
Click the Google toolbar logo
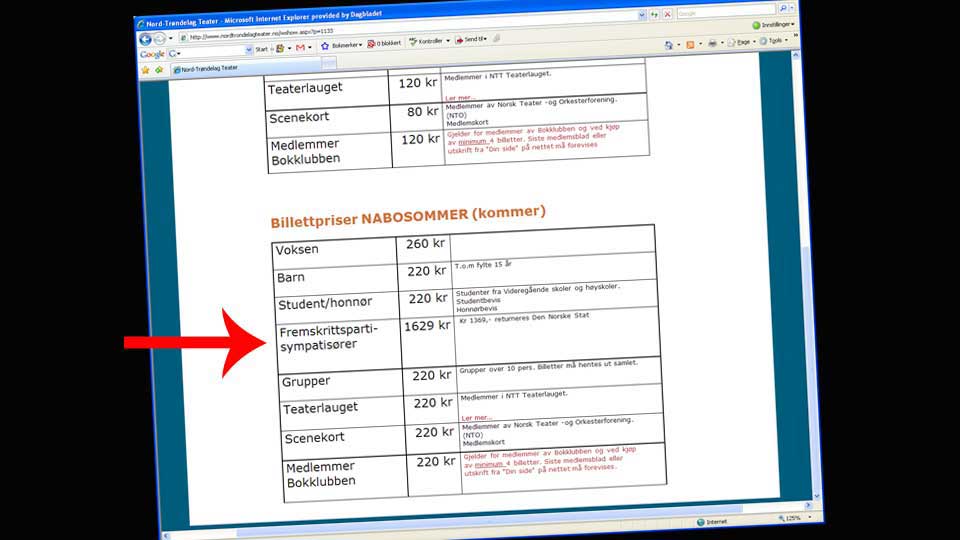[x=152, y=54]
